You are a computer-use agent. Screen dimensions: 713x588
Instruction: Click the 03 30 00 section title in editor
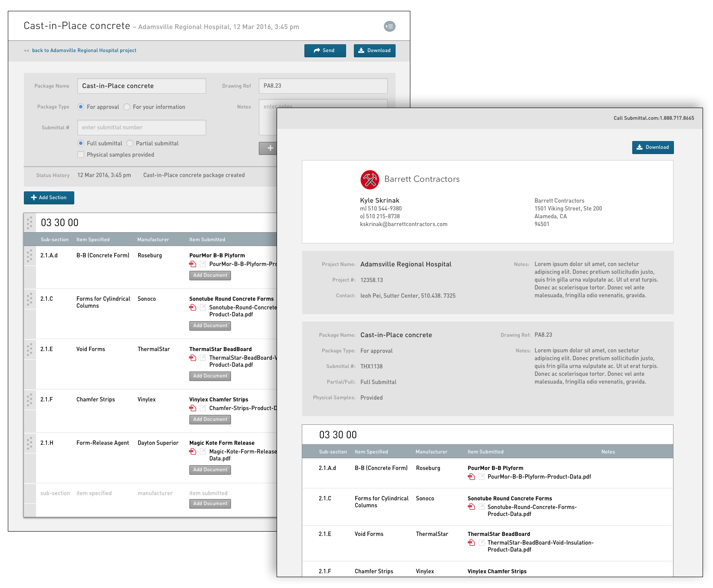[59, 223]
